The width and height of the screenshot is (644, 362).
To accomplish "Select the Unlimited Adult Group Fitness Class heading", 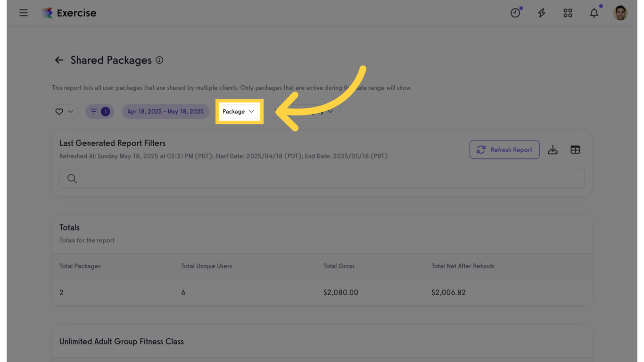I will [122, 341].
